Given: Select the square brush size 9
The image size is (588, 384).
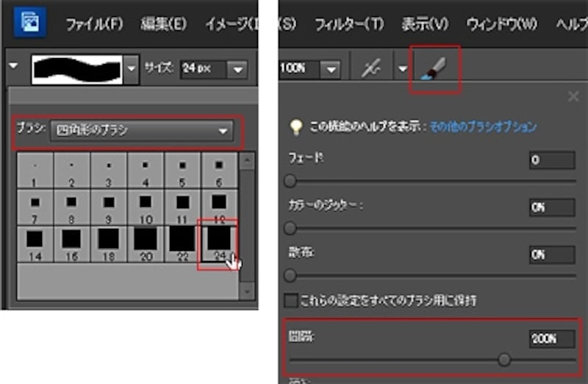Looking at the screenshot, I should click(108, 207).
